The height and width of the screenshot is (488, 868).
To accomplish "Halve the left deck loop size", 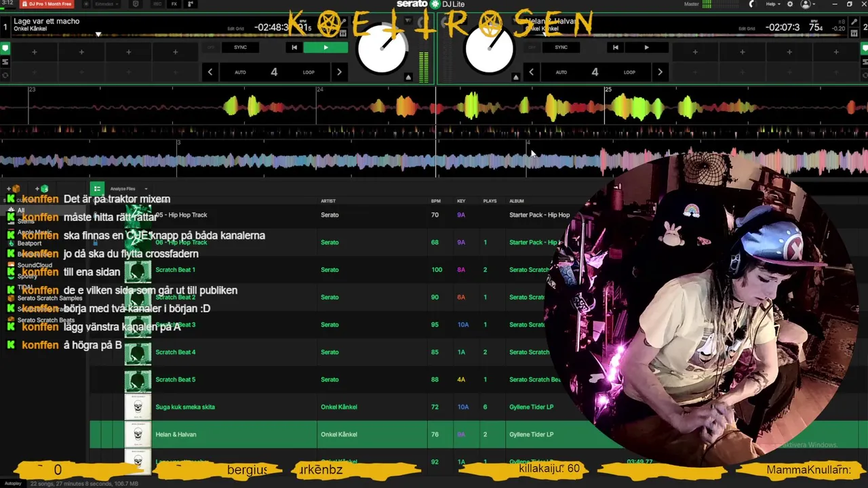I will (x=210, y=72).
